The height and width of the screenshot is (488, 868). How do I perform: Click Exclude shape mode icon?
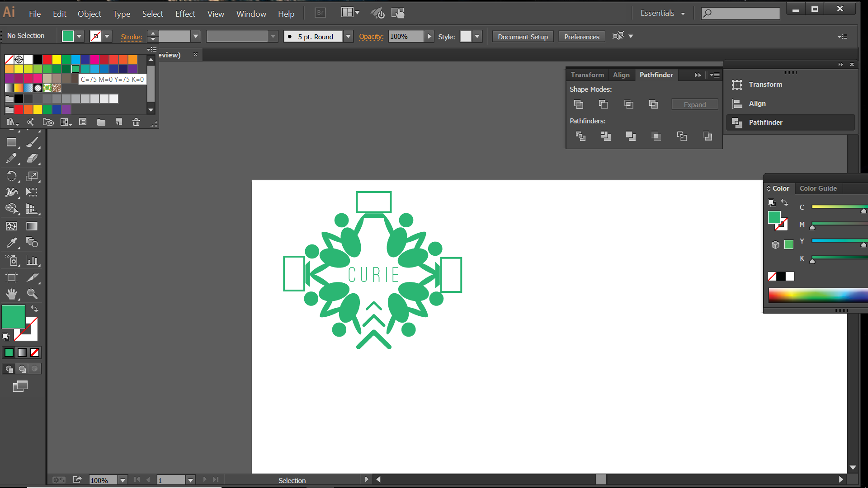click(x=654, y=104)
